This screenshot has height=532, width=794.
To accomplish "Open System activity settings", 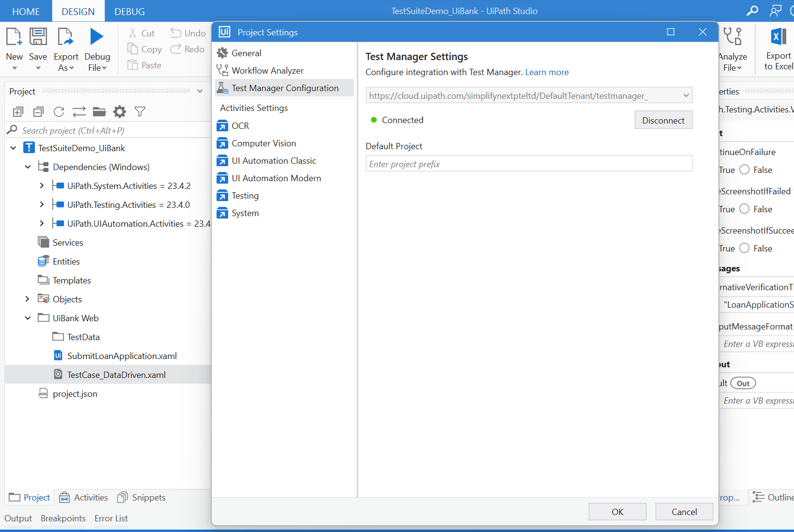I will point(284,213).
